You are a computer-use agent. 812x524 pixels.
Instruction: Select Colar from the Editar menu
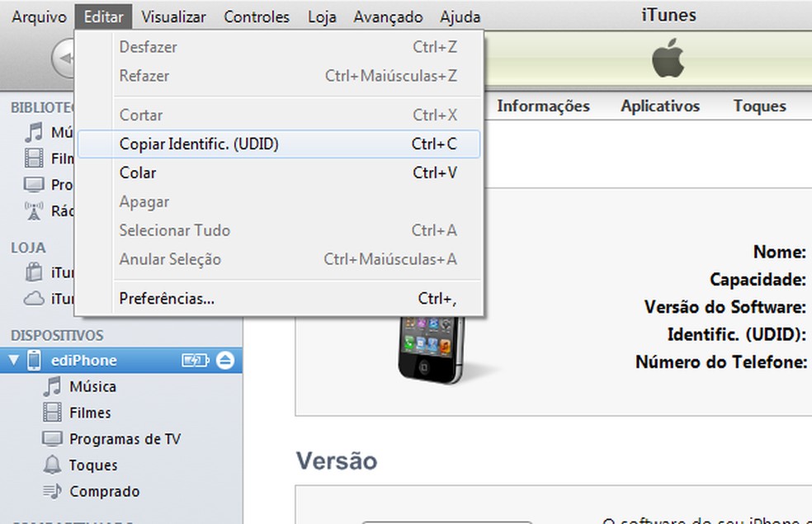pos(279,172)
